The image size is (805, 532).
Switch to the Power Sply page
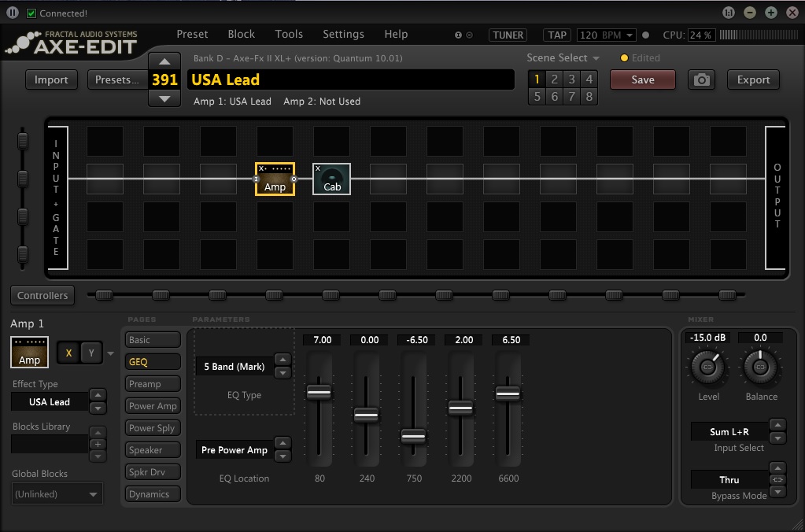coord(153,428)
